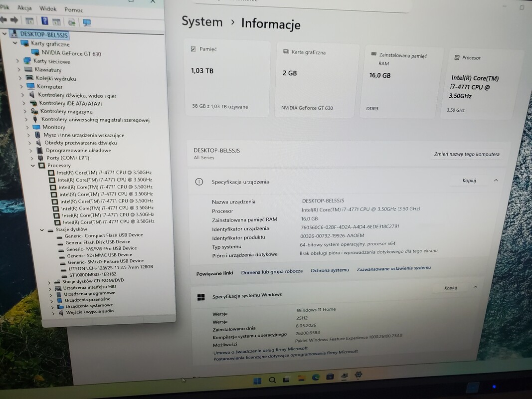Select Oprogramowanie układowe item
532x399 pixels.
click(x=78, y=150)
